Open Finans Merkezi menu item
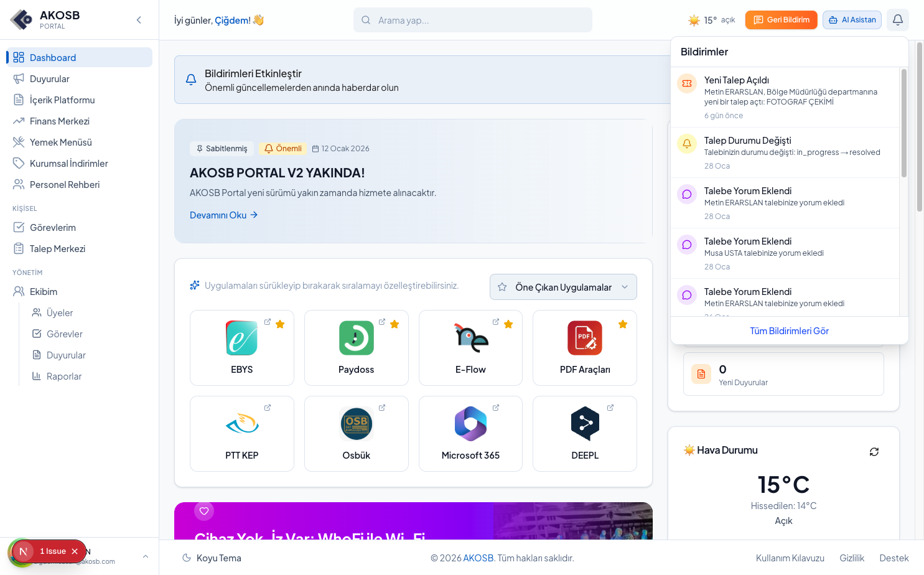The image size is (924, 575). click(79, 121)
